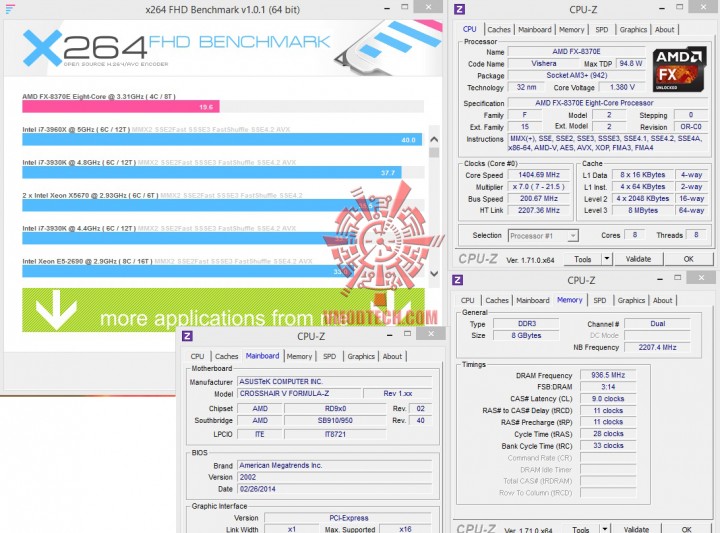The image size is (720, 533).
Task: Click the benchmark results scrollbar thumb
Action: (x=434, y=152)
